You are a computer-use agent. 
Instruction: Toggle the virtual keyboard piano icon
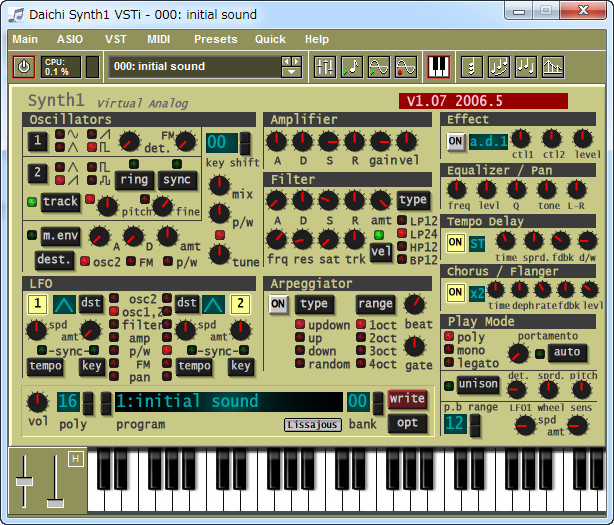tap(438, 67)
